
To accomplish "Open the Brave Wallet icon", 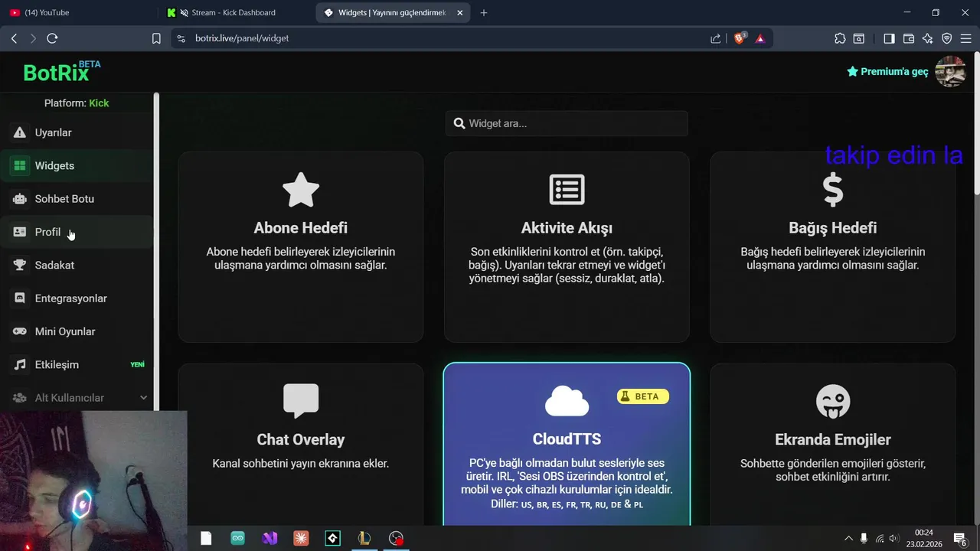I will point(909,38).
